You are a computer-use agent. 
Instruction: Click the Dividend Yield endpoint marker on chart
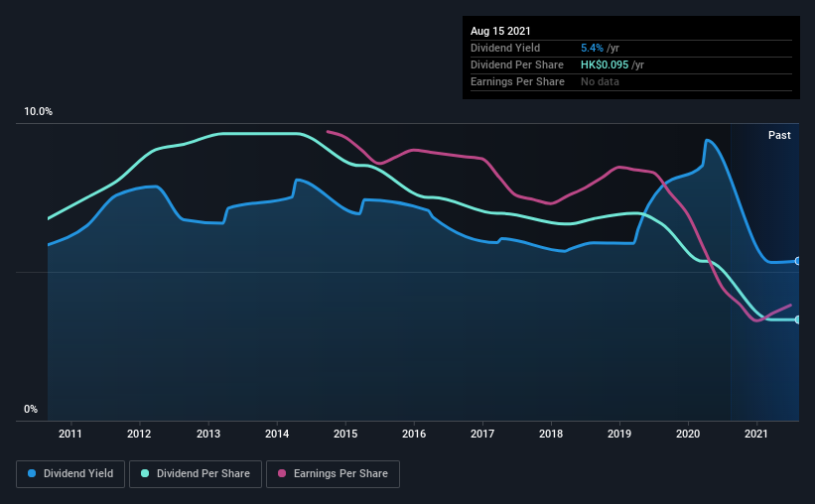(797, 261)
